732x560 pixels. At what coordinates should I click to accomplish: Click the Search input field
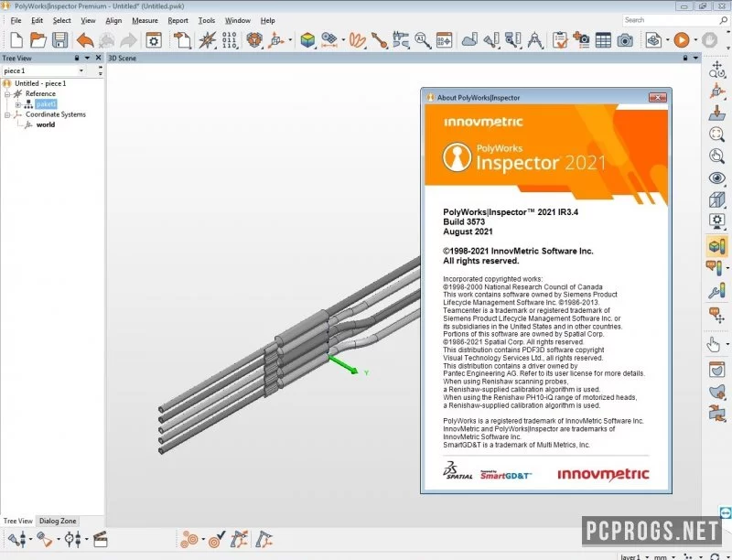tap(670, 20)
